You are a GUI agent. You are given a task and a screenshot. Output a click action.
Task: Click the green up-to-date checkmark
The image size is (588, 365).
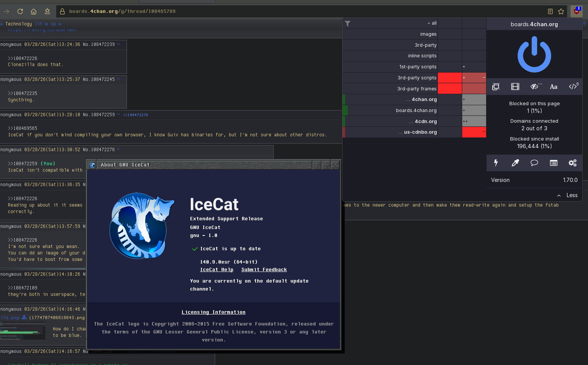pyautogui.click(x=195, y=249)
